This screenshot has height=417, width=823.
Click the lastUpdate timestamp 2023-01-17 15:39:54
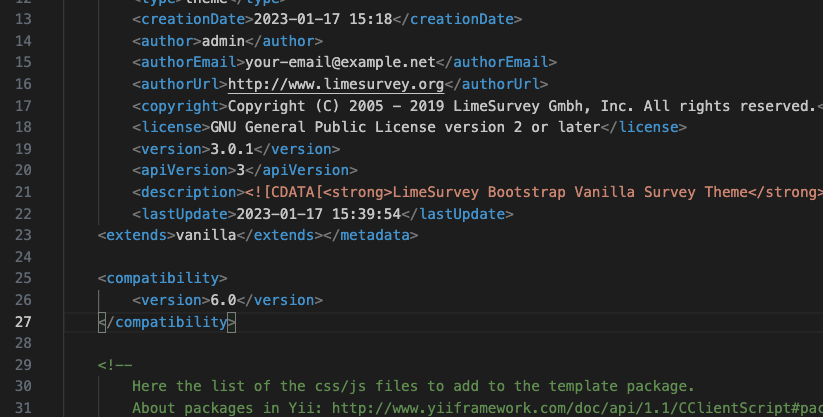click(319, 214)
